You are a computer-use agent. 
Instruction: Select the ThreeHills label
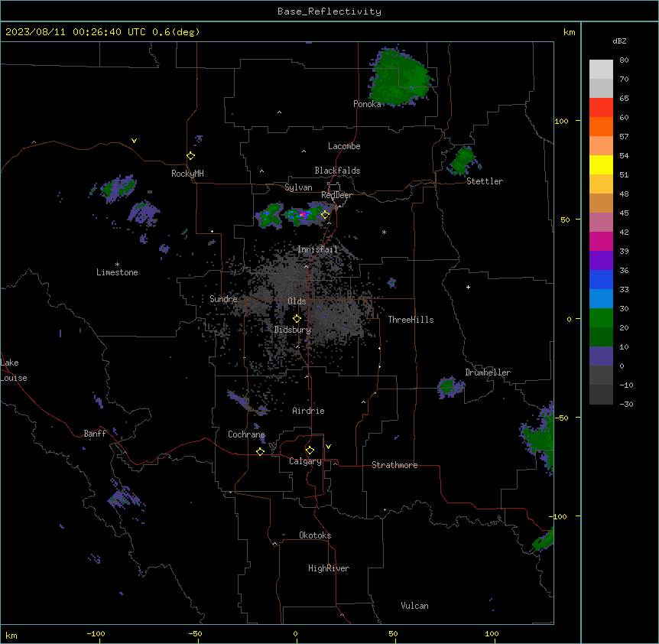411,320
